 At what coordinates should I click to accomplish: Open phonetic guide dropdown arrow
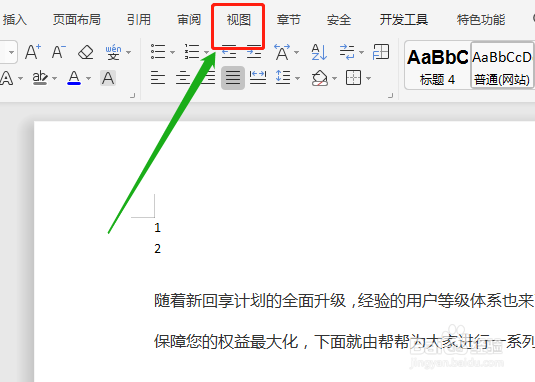(x=129, y=53)
